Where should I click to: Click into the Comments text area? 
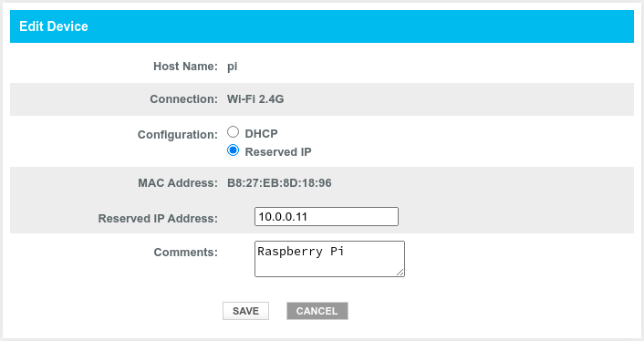tap(329, 259)
